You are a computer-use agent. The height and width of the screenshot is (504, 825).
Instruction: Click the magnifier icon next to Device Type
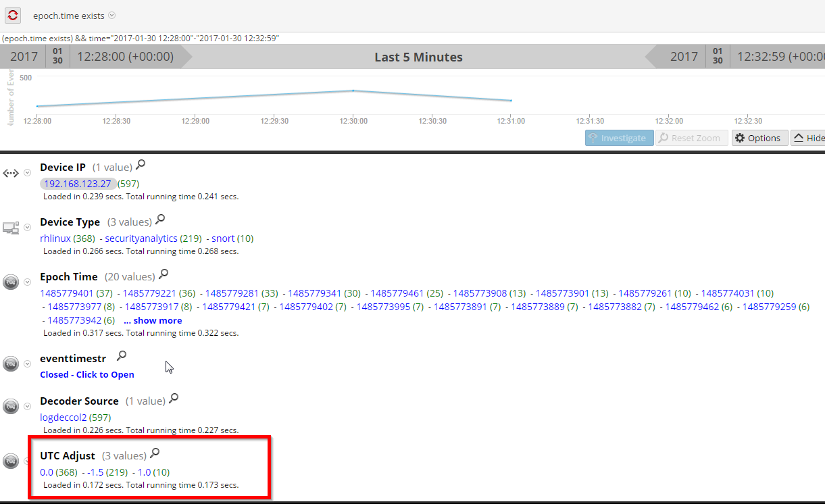tap(160, 220)
